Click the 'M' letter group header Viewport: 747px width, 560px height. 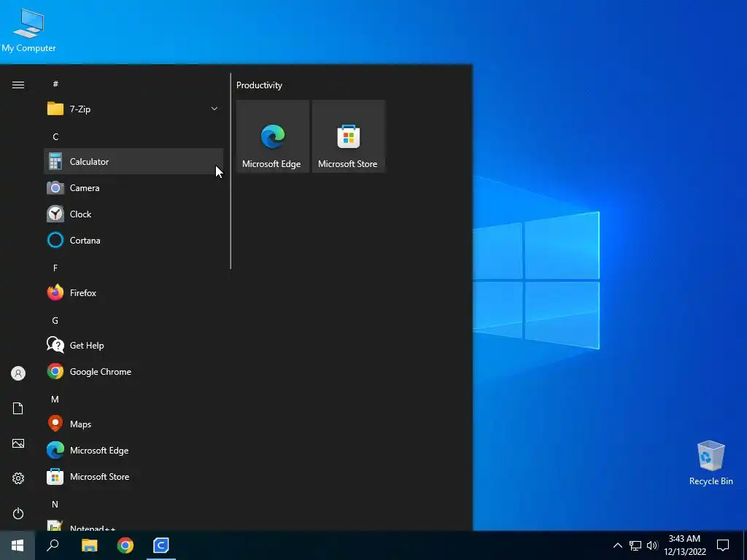55,399
